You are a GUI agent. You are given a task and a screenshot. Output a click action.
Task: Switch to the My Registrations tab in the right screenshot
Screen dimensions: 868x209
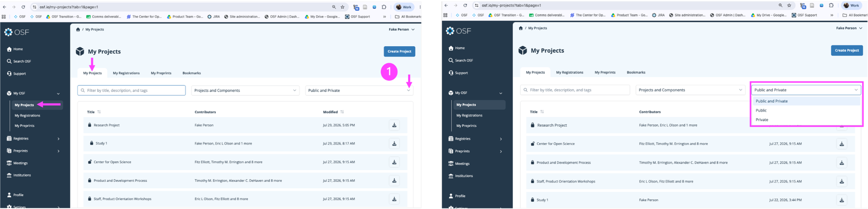[x=570, y=72]
